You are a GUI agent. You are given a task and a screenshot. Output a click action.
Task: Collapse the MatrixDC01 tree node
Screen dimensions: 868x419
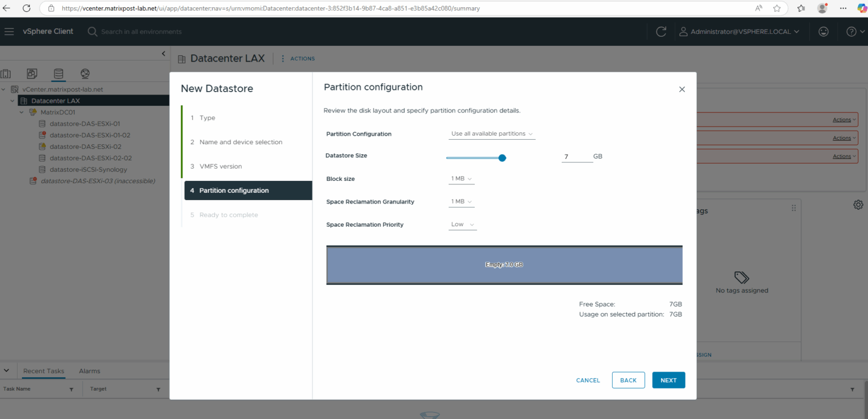pos(21,111)
